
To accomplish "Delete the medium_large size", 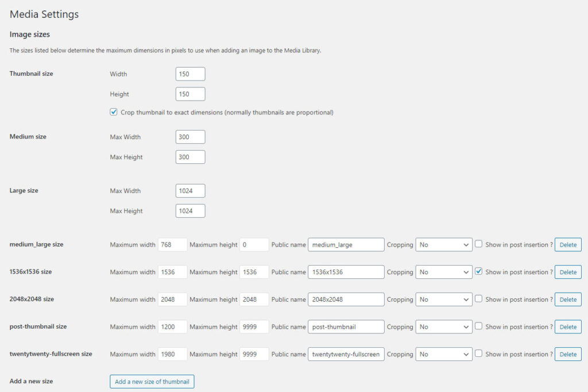I will click(568, 245).
